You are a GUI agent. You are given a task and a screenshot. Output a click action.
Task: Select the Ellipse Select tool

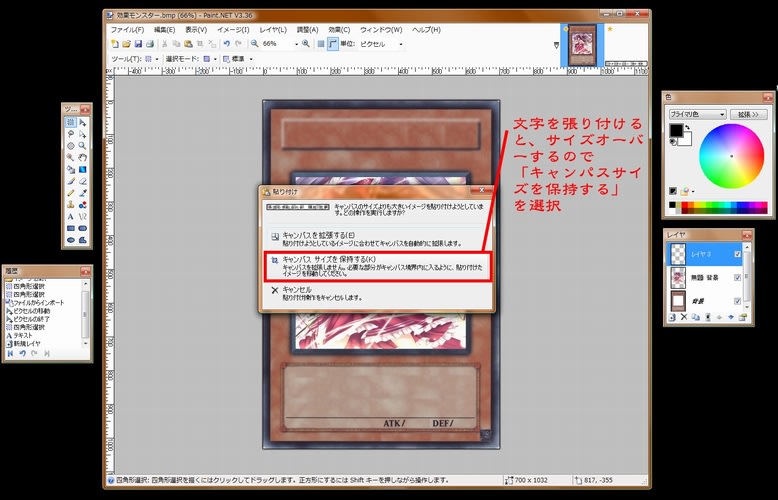coord(70,146)
